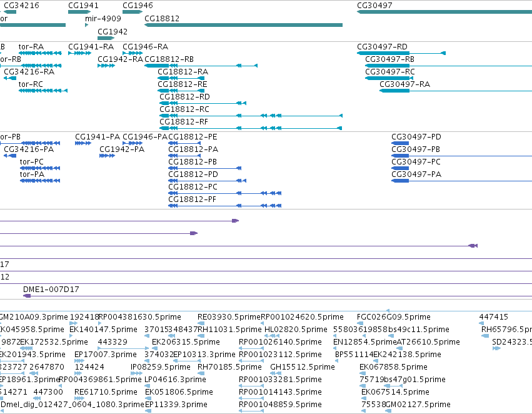532x414 pixels.
Task: Select EST EP11339.3prime
Action: (x=148, y=411)
